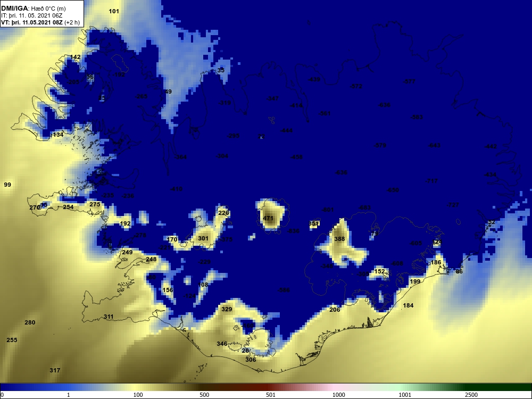Click the map value -579

pyautogui.click(x=380, y=145)
